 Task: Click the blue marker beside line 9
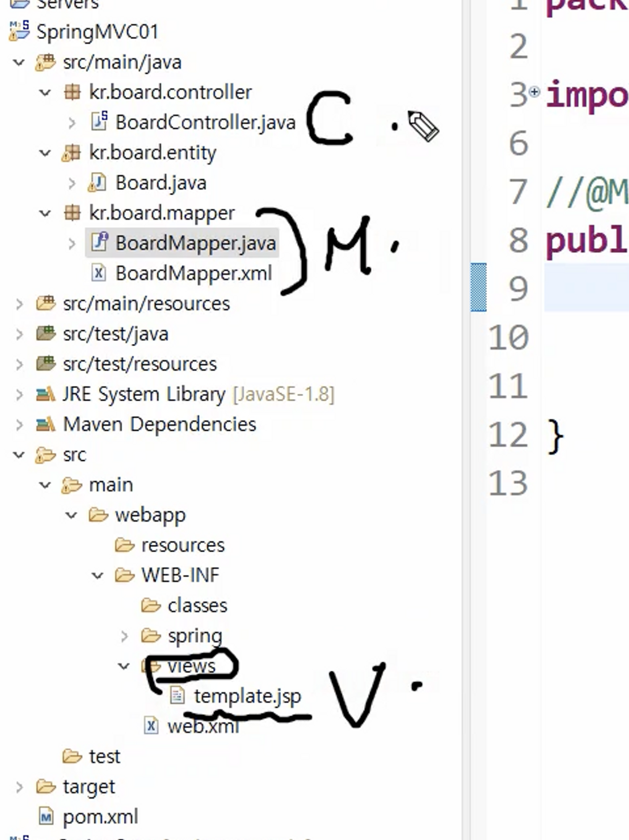479,287
